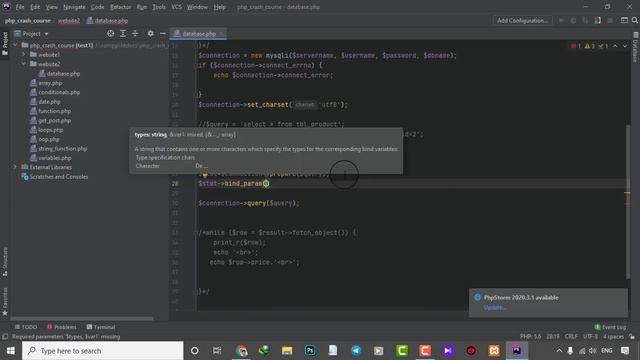
Task: Open the TODO tool window
Action: tap(26, 327)
